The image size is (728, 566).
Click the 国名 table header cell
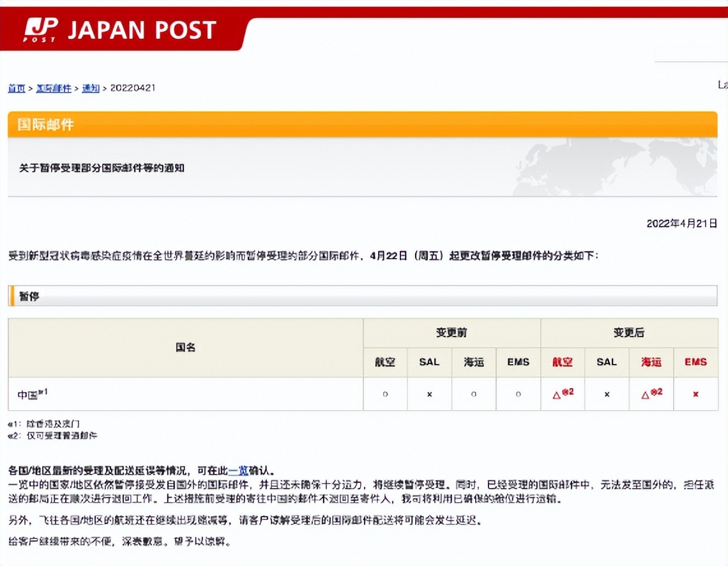tap(186, 347)
